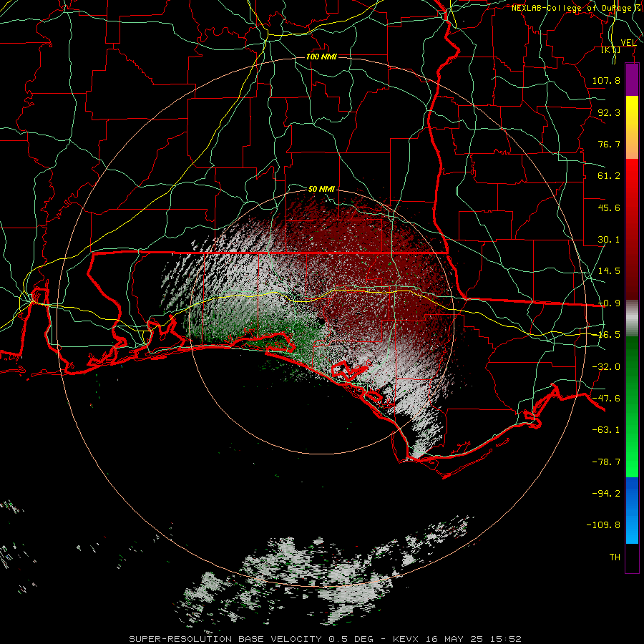The width and height of the screenshot is (644, 644).
Task: Select the 61.2 velocity scale value
Action: (x=609, y=176)
